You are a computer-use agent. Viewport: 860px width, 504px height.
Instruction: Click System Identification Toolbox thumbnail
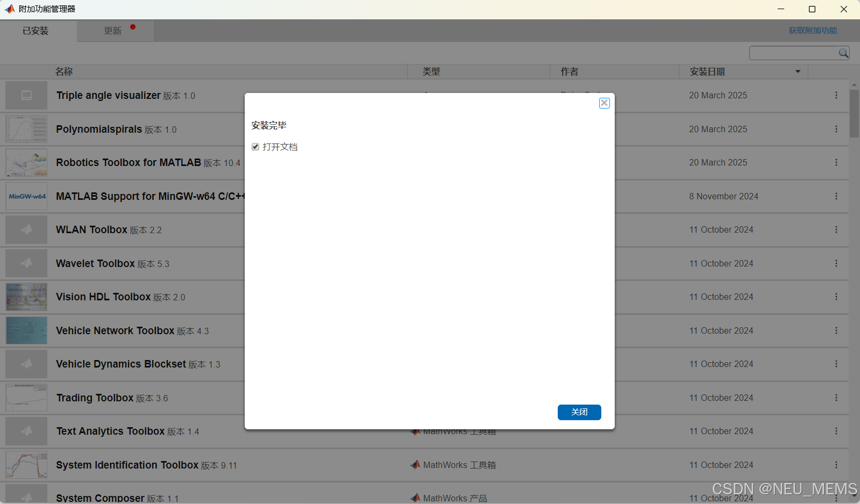(x=26, y=465)
